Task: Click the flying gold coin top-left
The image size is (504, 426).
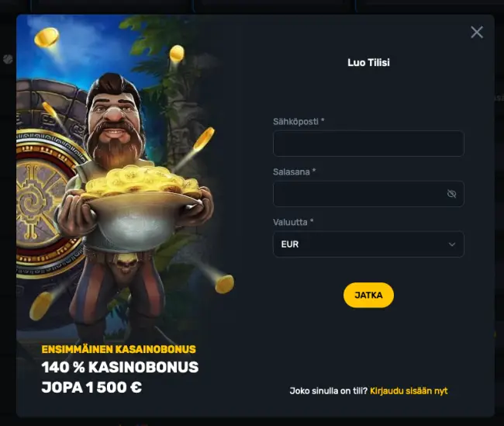Action: point(47,37)
